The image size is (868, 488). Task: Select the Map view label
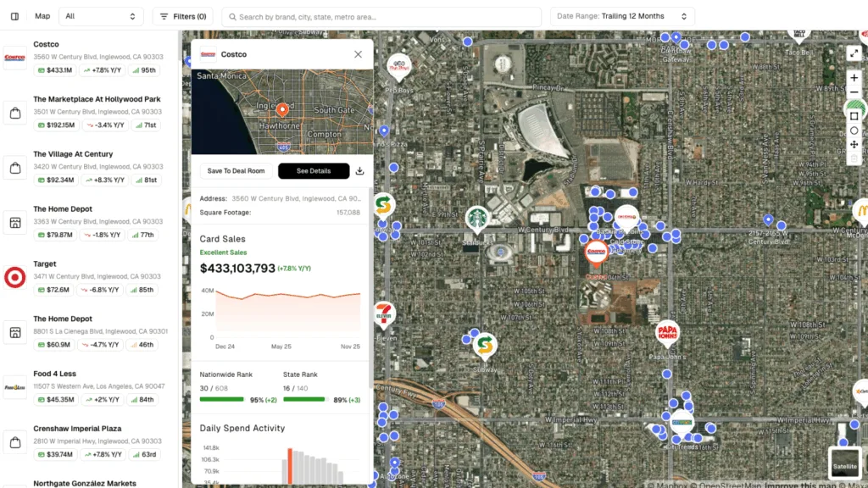42,15
